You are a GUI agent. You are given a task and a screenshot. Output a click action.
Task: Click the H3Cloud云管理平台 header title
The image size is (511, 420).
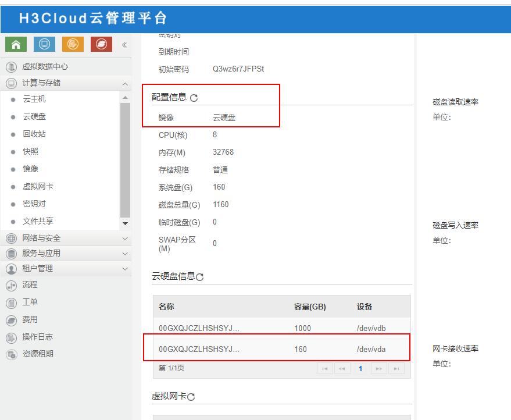point(93,18)
